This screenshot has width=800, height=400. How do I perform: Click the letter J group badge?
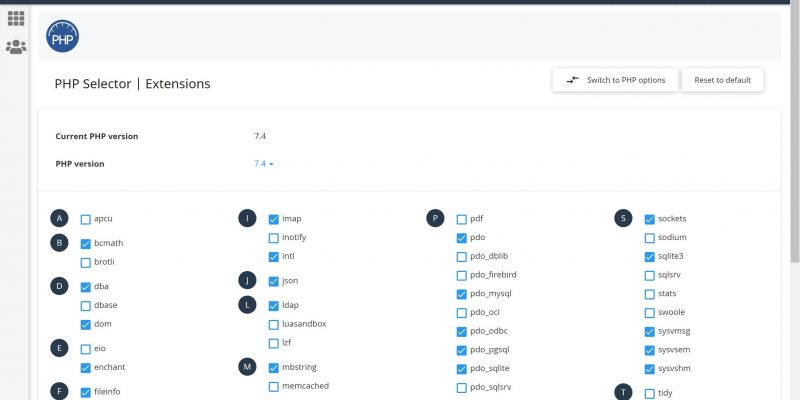pyautogui.click(x=247, y=280)
